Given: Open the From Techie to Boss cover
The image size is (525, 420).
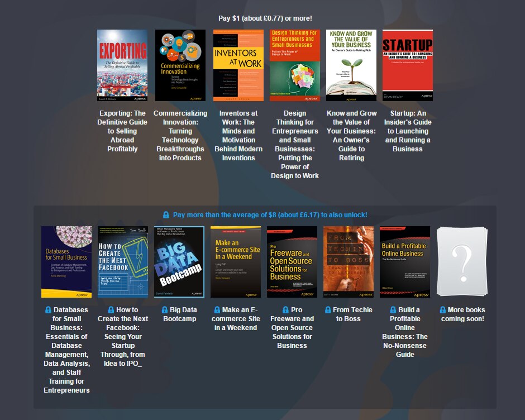Looking at the screenshot, I should 348,262.
